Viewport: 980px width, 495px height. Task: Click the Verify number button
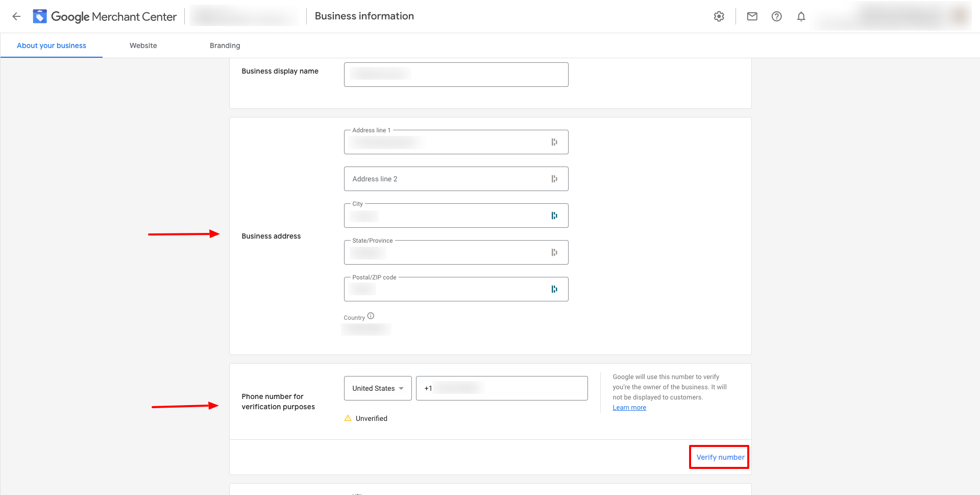(720, 457)
